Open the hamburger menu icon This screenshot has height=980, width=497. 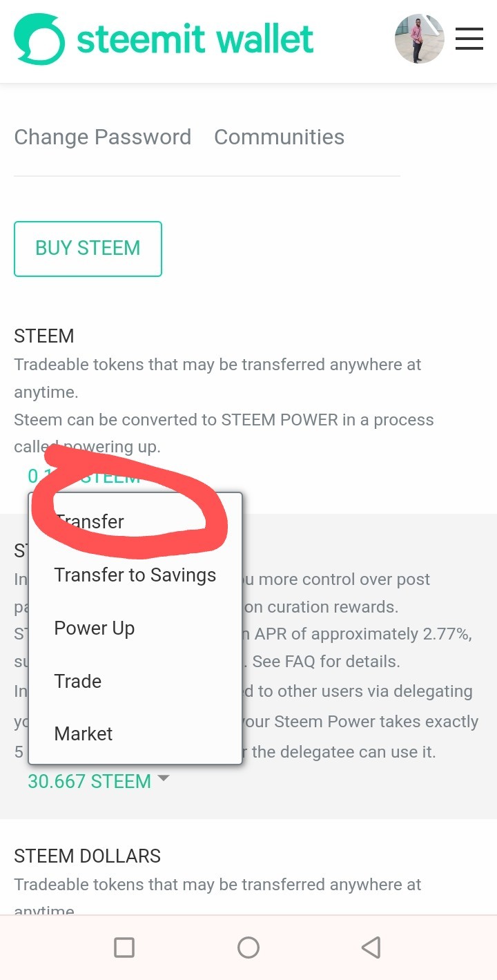(469, 39)
